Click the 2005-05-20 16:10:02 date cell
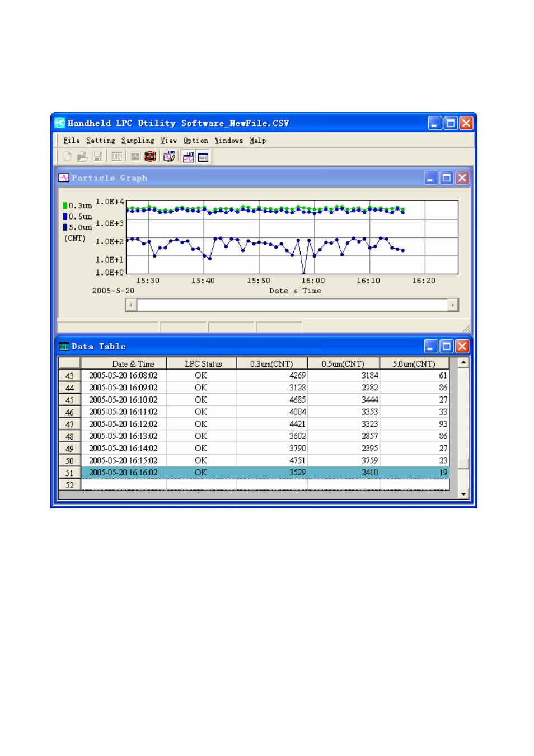 point(124,400)
